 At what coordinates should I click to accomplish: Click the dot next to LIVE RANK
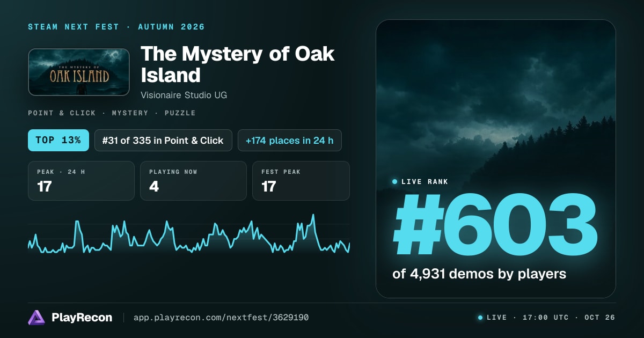[x=395, y=182]
